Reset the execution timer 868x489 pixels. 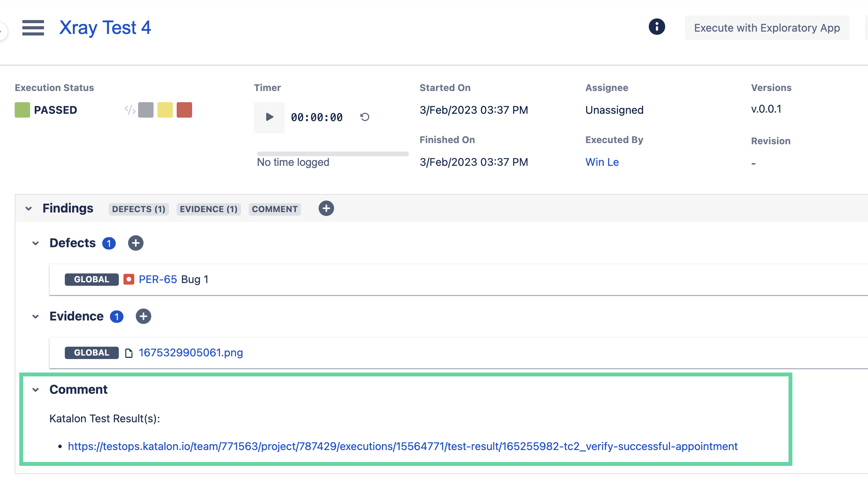pos(364,117)
